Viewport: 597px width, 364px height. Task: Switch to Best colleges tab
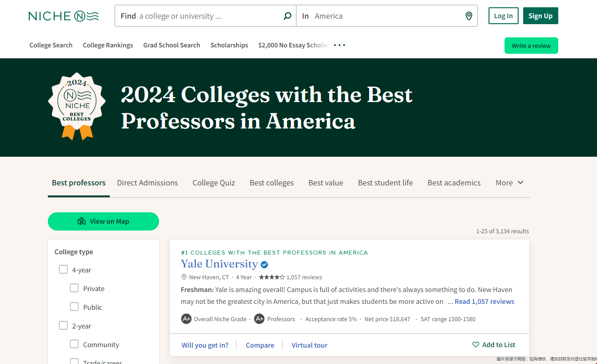pos(272,183)
